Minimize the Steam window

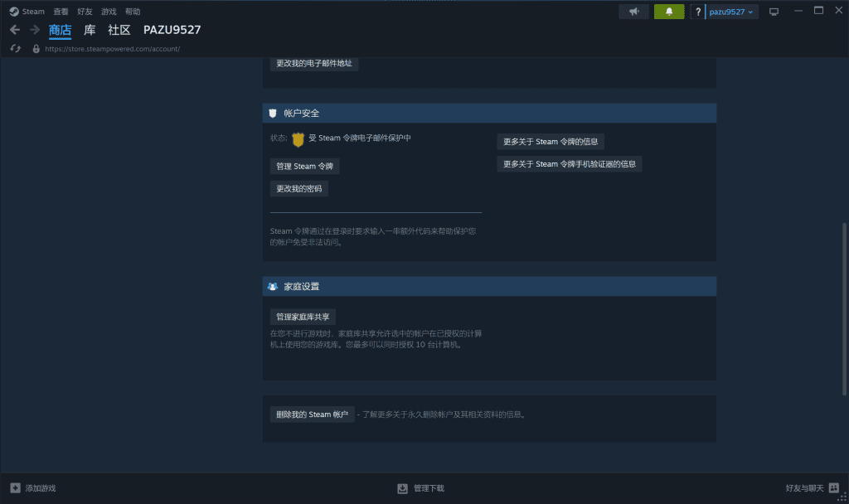coord(798,11)
